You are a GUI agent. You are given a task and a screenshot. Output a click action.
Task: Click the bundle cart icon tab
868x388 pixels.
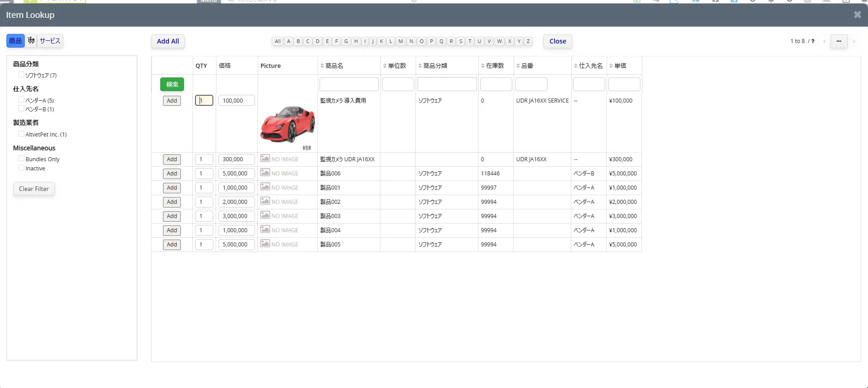tap(31, 41)
